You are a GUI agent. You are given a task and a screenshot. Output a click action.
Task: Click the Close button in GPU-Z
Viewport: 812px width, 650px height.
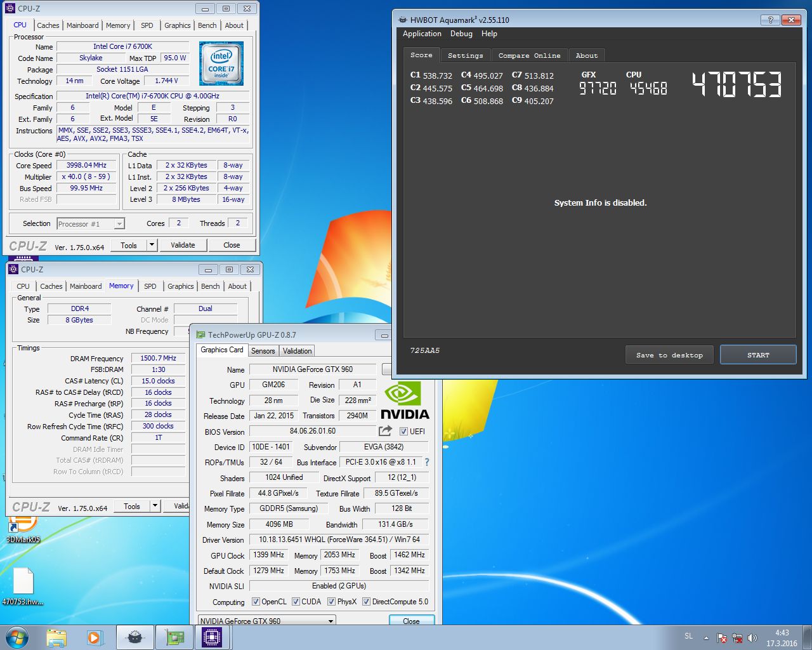pyautogui.click(x=411, y=621)
